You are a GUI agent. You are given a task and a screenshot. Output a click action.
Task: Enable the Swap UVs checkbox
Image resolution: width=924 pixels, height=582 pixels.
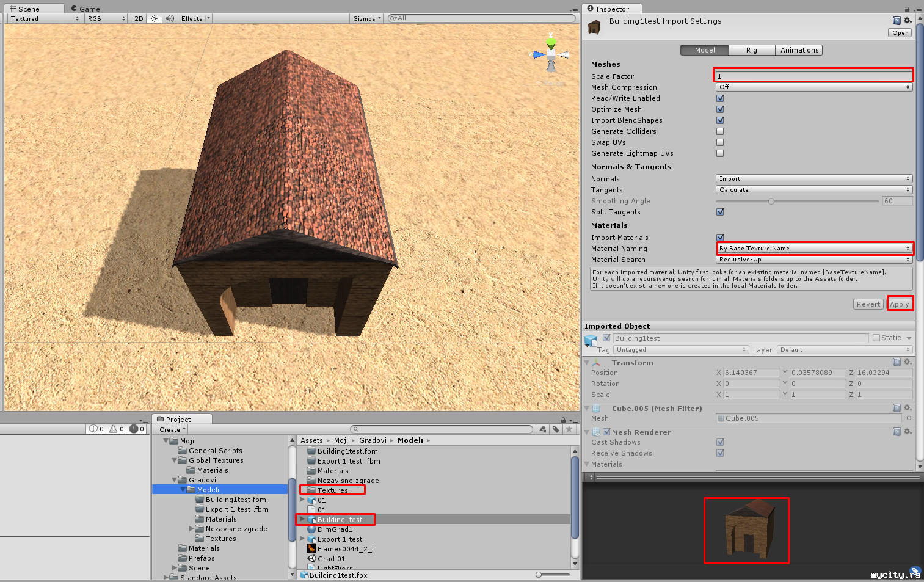[x=720, y=142]
